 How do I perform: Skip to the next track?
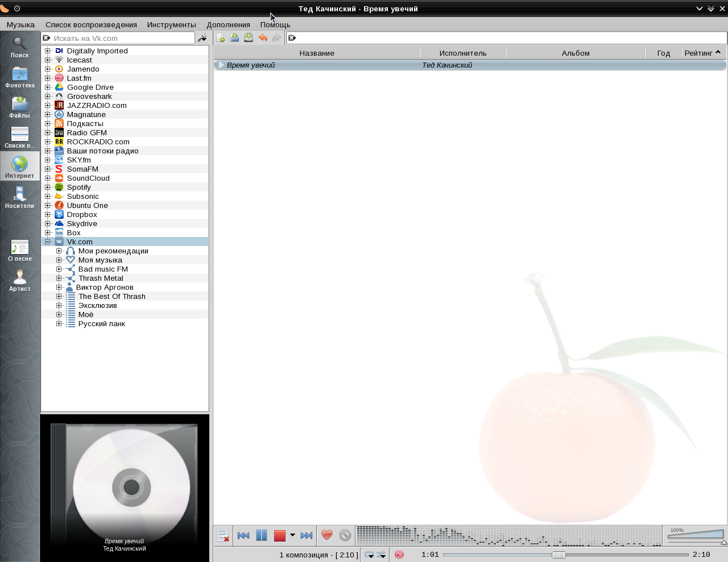(307, 535)
